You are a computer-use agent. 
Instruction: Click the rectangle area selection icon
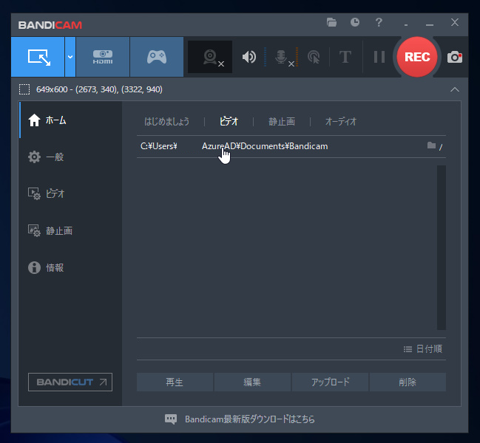(24, 90)
